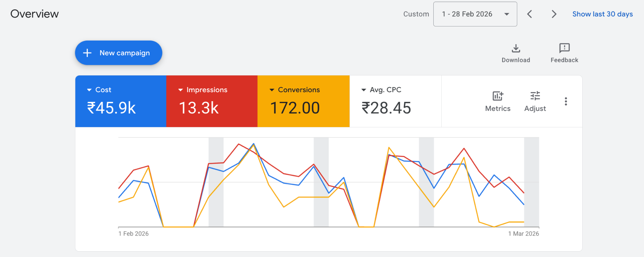Open the date range dropdown 1 - 28 Feb 2026
This screenshot has height=257, width=644.
[x=475, y=14]
